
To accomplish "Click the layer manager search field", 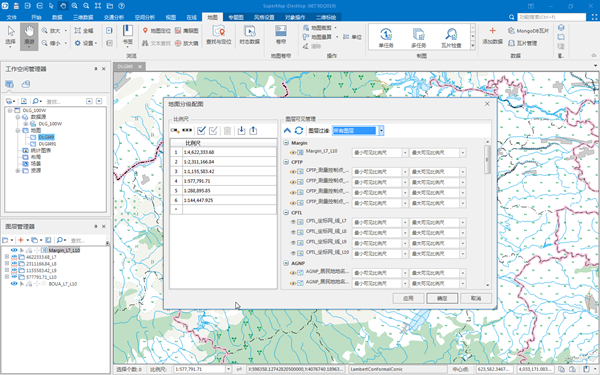I will click(x=87, y=240).
